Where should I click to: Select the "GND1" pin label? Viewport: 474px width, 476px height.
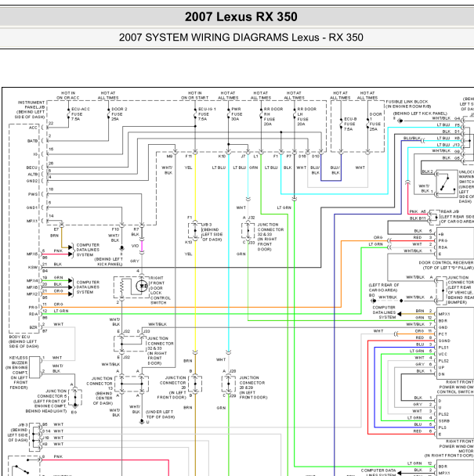pos(32,207)
